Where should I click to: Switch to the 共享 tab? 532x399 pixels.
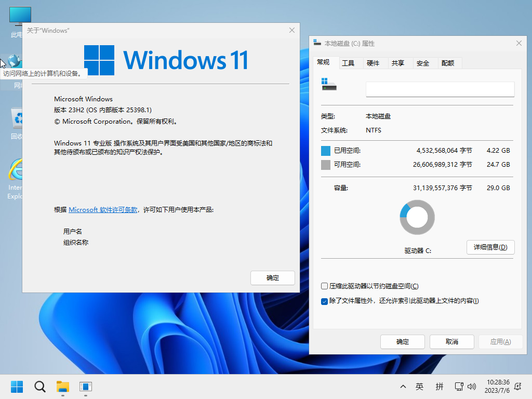coord(398,63)
